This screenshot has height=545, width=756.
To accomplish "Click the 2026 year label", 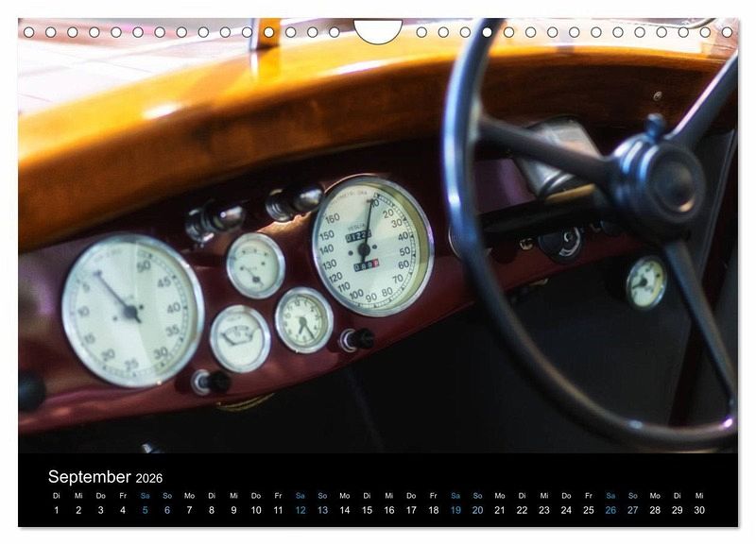I will coord(148,479).
